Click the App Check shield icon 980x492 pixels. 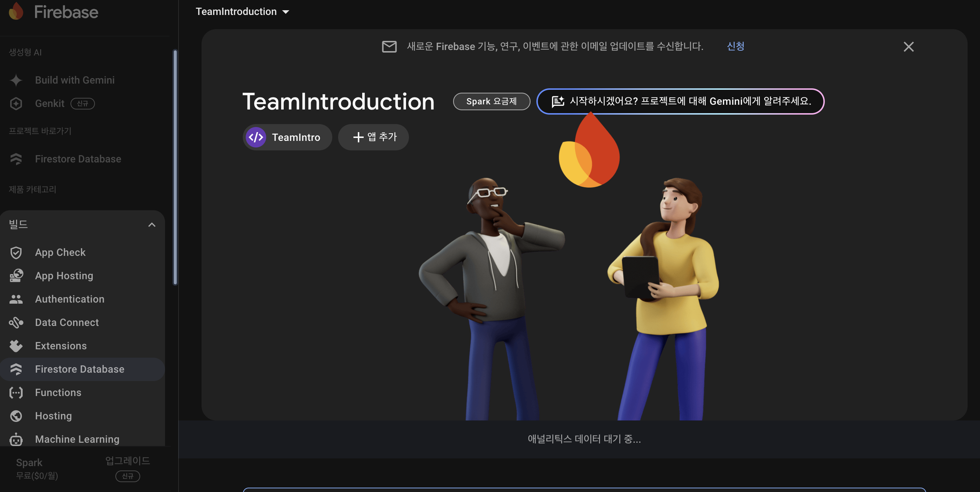(x=16, y=253)
